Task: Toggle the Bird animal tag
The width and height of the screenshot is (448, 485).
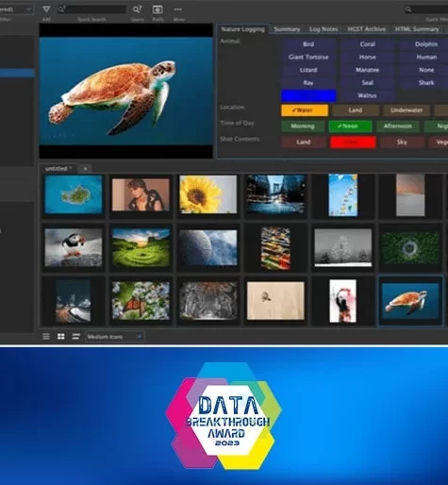Action: 308,44
